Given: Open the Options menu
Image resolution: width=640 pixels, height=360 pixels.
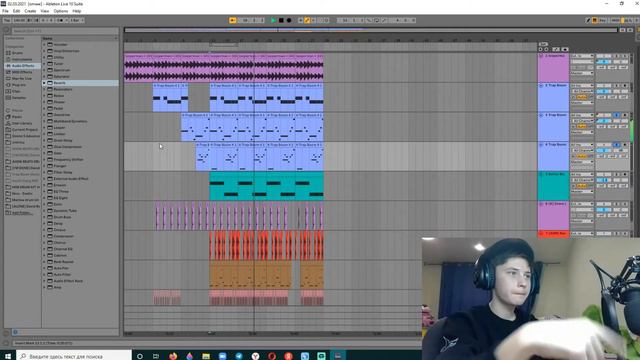Looking at the screenshot, I should coord(61,11).
